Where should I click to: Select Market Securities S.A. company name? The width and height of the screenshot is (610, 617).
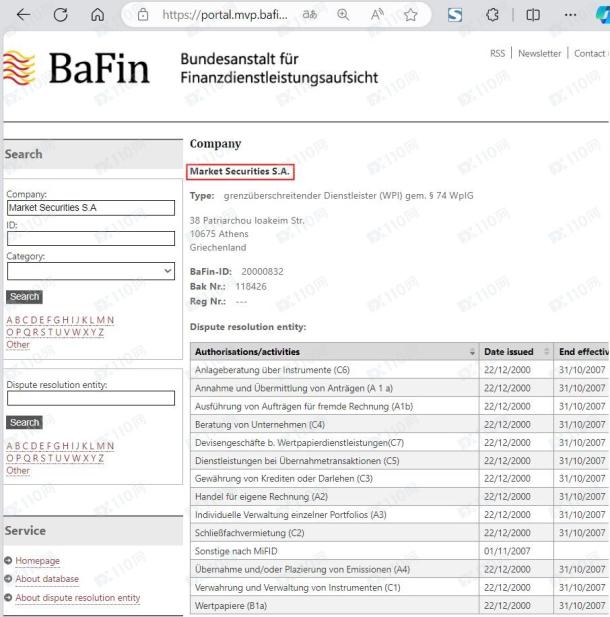(240, 172)
